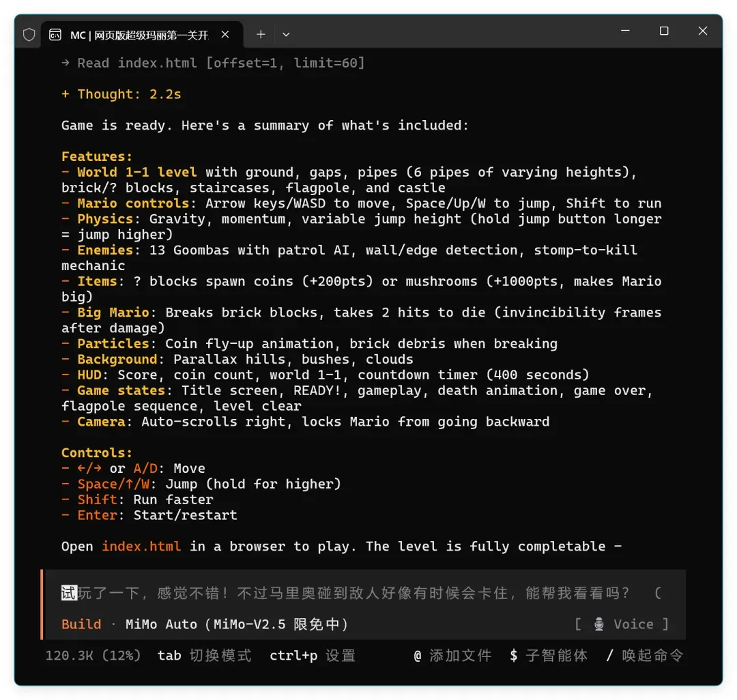Screen dimensions: 737x700
Task: Maximize the terminal window
Action: 664,31
